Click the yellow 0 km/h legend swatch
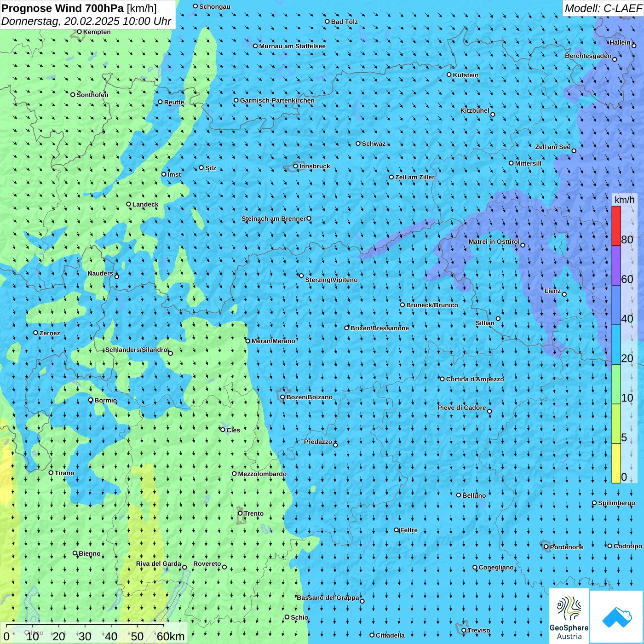This screenshot has width=644, height=644. 616,463
